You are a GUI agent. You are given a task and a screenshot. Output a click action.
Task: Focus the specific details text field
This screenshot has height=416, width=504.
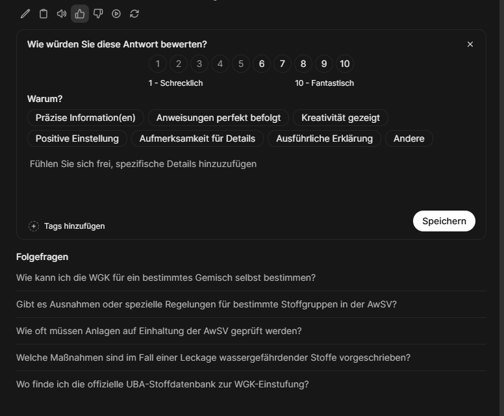(251, 180)
